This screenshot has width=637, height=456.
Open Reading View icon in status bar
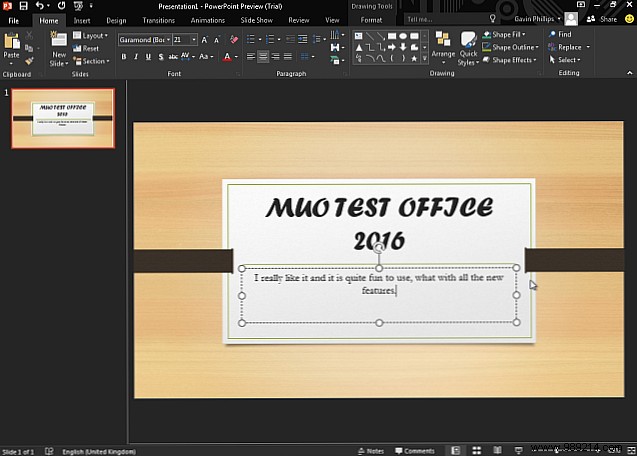pos(497,450)
